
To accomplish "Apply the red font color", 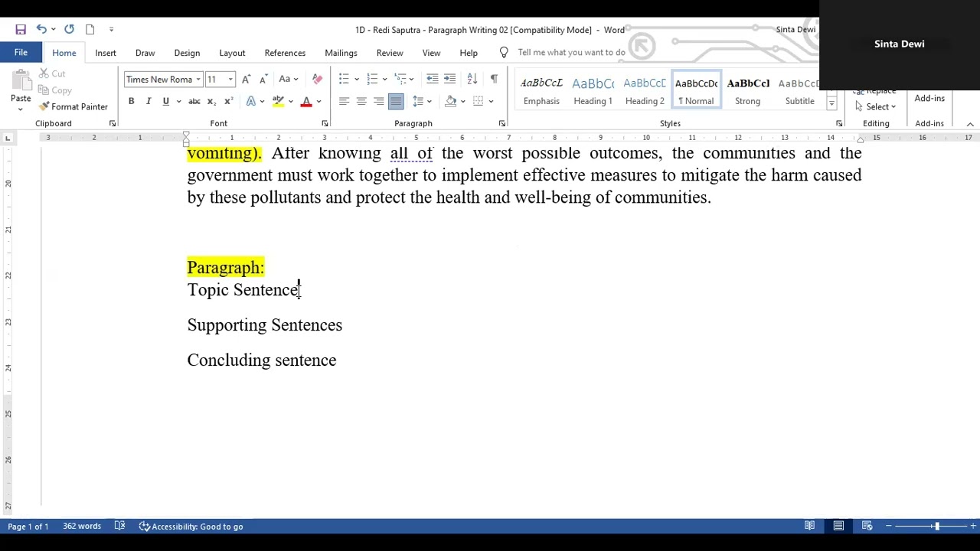I will [x=306, y=101].
